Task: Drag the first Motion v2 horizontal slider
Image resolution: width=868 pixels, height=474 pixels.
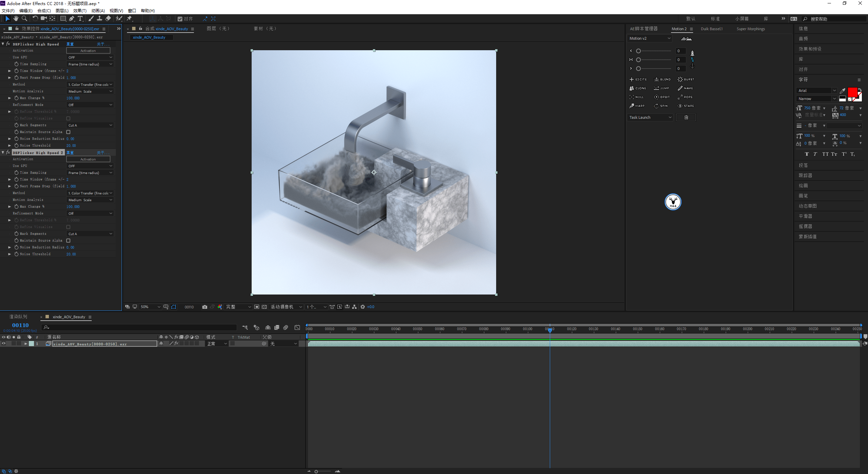Action: (638, 51)
